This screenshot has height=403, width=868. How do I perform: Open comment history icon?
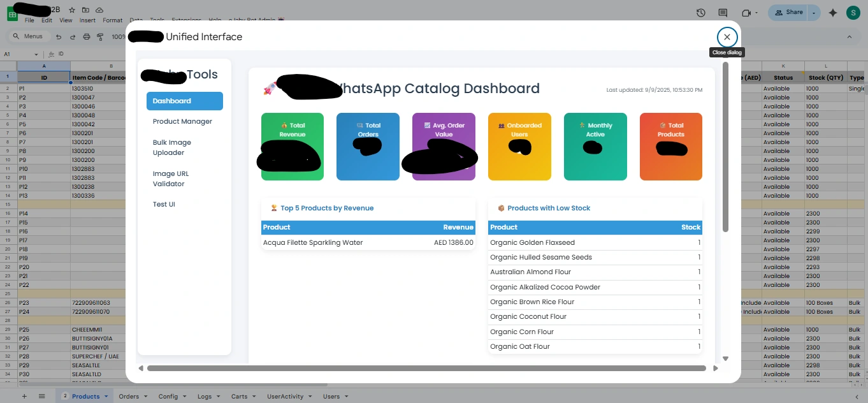(723, 12)
